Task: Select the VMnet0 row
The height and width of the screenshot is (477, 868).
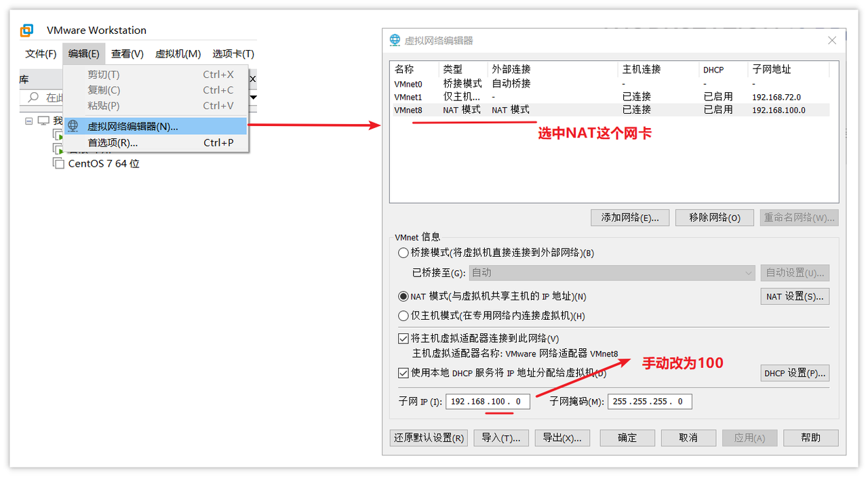Action: (610, 84)
